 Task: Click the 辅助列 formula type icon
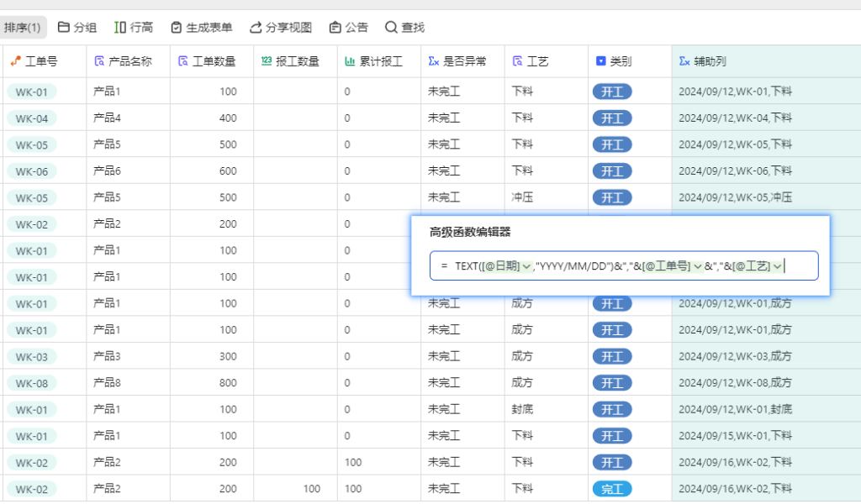(x=684, y=60)
